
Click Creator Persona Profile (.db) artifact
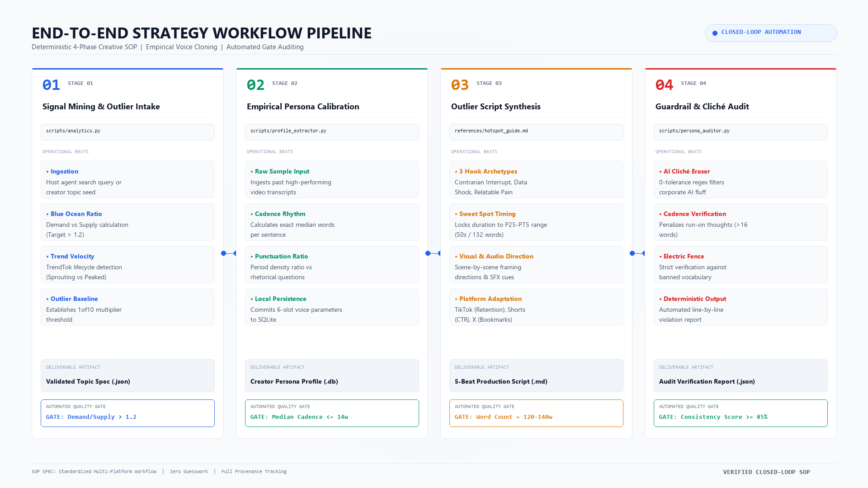pos(332,376)
